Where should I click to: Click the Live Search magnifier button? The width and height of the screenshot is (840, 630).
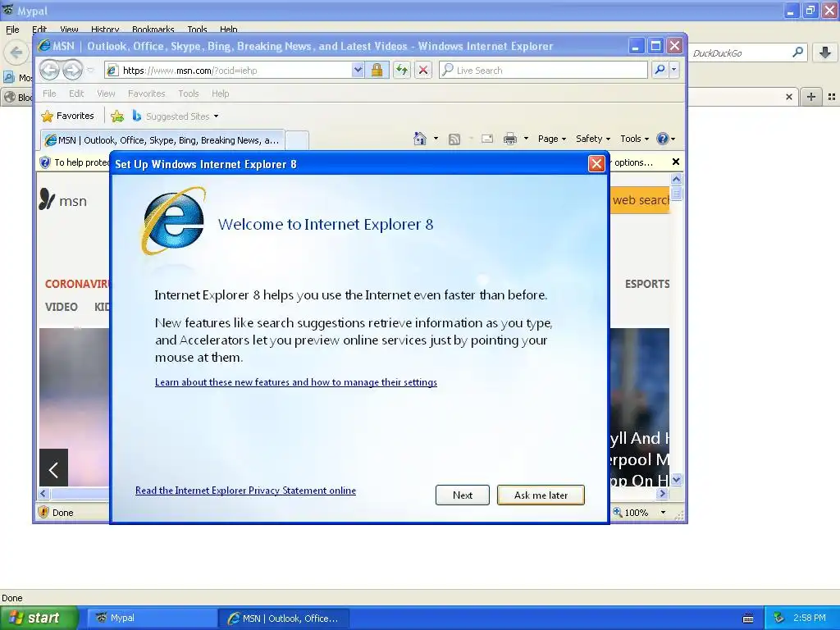pos(660,70)
